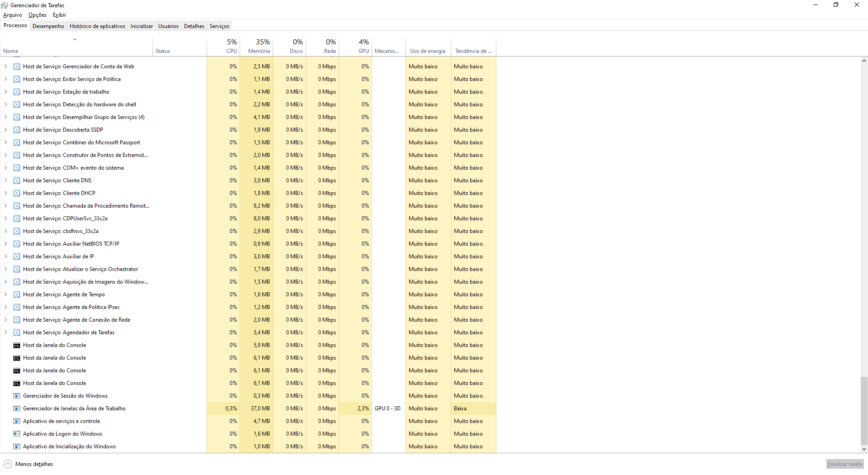The width and height of the screenshot is (868, 475).
Task: Click the Descoberta SSDP service icon
Action: pyautogui.click(x=17, y=130)
